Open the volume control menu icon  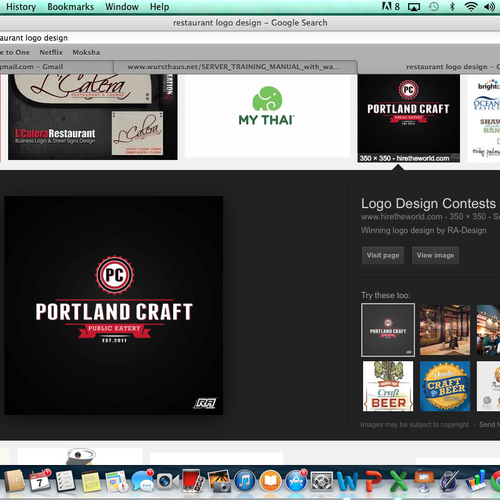(489, 7)
